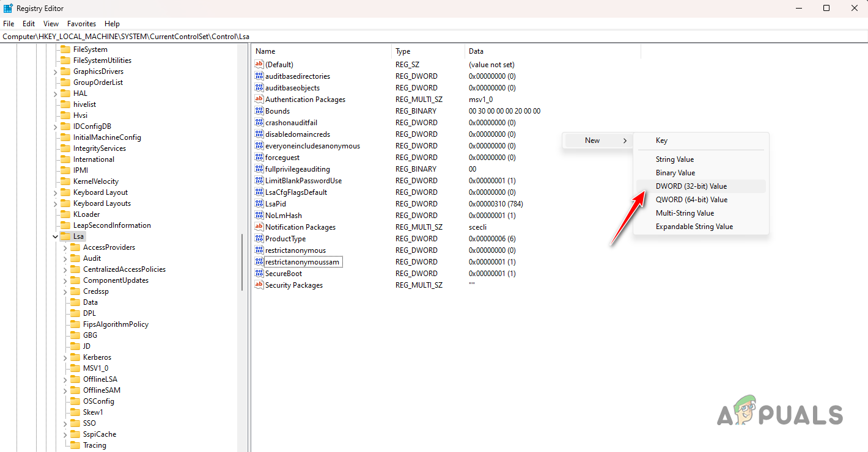Click the binary value icon beside Bounds
The image size is (868, 452).
point(259,111)
